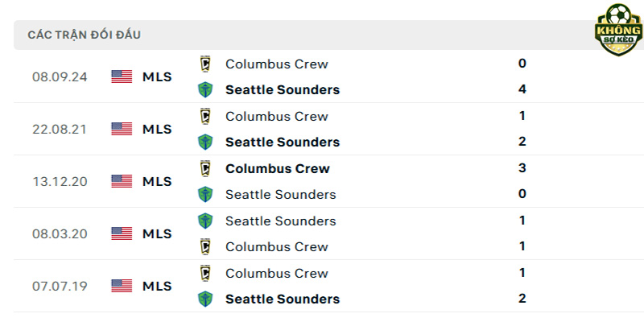Select the MLS label for 13.12.20

click(157, 181)
